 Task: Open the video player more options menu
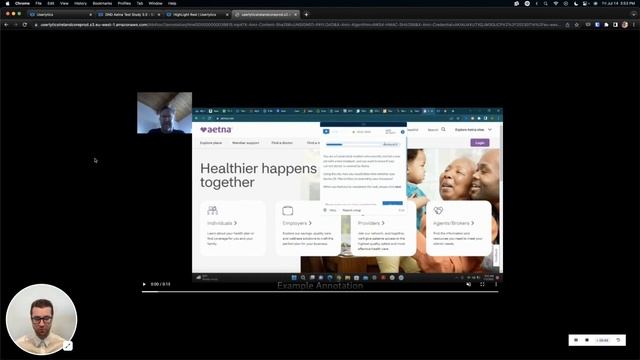496,284
